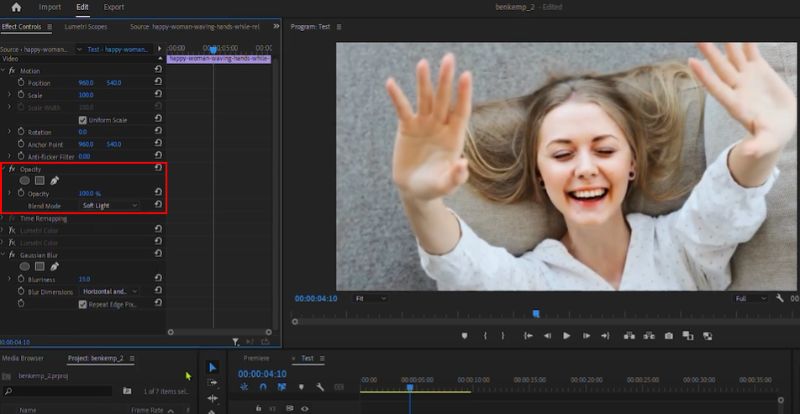
Task: Select the Track Select Forward tool
Action: pyautogui.click(x=212, y=383)
